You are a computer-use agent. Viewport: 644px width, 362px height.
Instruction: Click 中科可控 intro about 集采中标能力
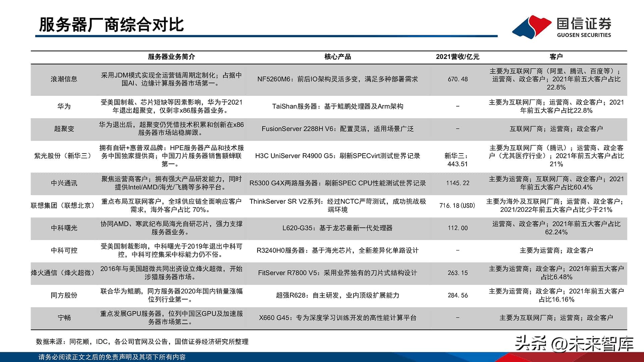[171, 250]
